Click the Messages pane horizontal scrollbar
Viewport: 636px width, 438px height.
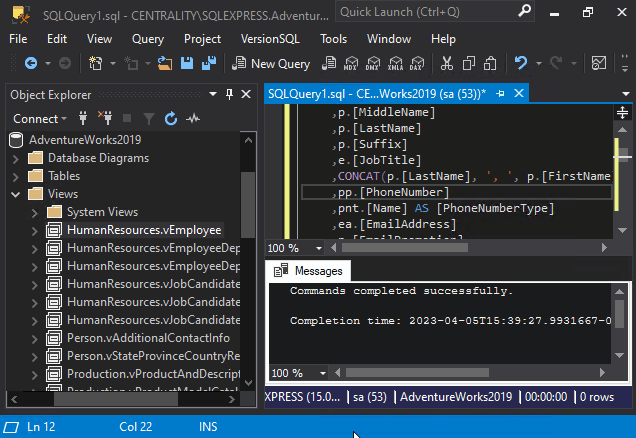[417, 372]
